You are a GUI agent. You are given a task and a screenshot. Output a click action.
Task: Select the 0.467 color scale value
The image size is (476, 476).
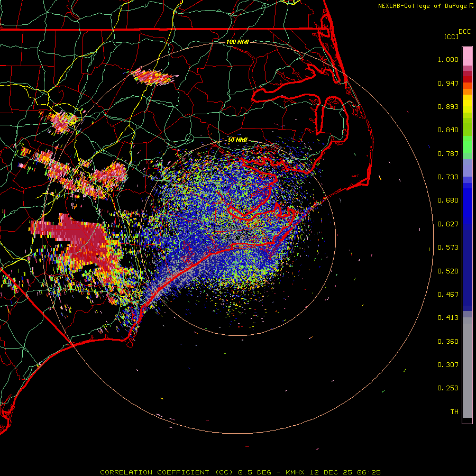[x=448, y=295]
